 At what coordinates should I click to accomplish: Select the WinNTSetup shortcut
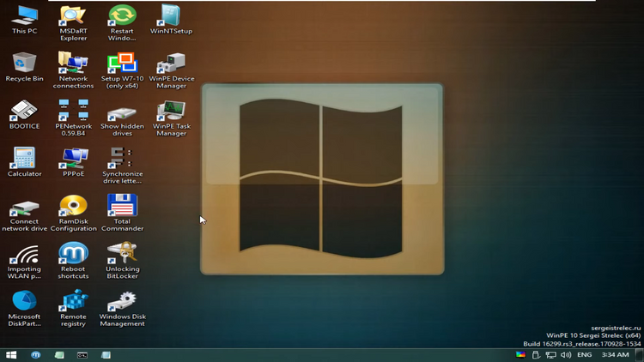click(171, 20)
